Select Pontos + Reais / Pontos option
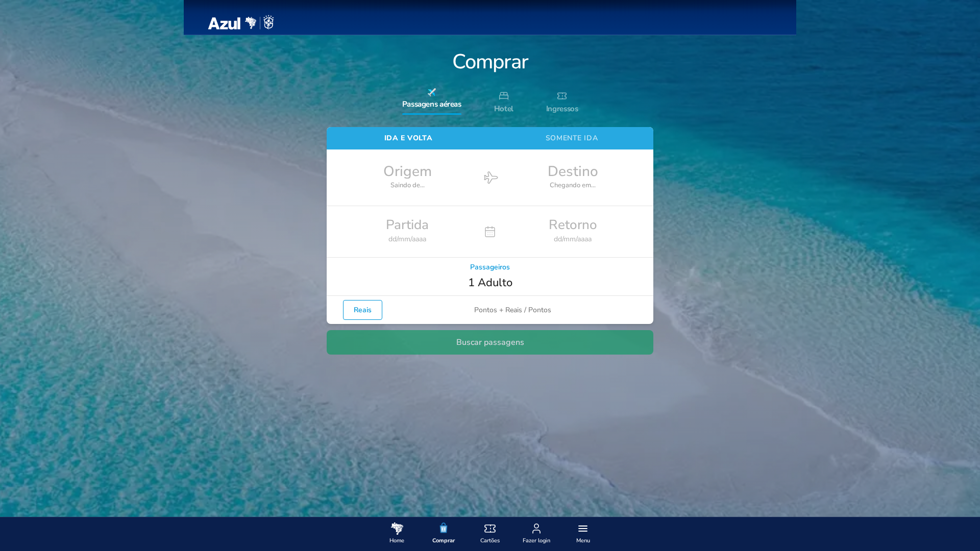The height and width of the screenshot is (551, 980). (x=512, y=310)
